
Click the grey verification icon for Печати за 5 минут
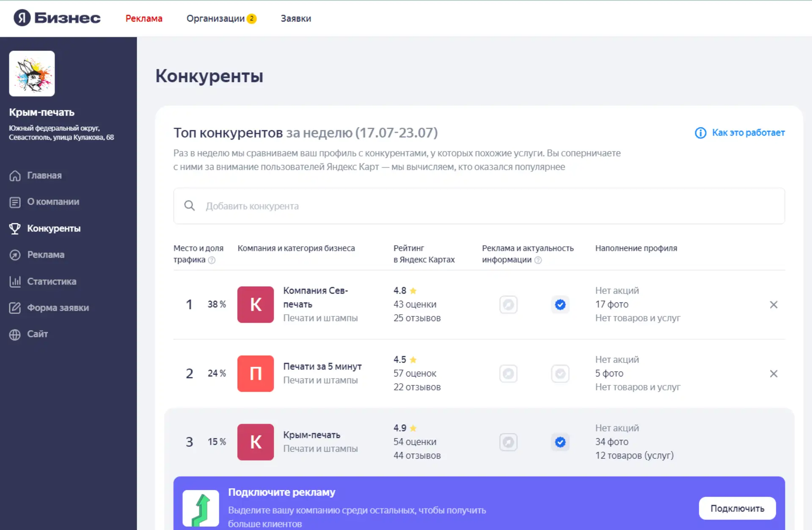coord(560,373)
